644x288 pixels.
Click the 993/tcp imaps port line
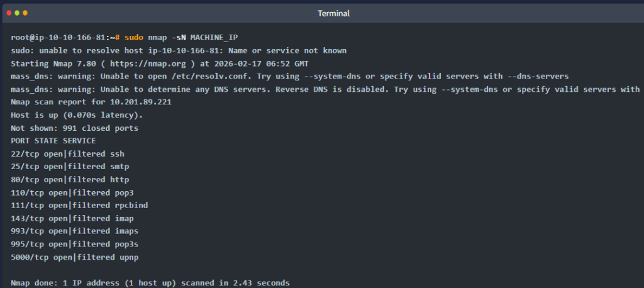(x=74, y=231)
